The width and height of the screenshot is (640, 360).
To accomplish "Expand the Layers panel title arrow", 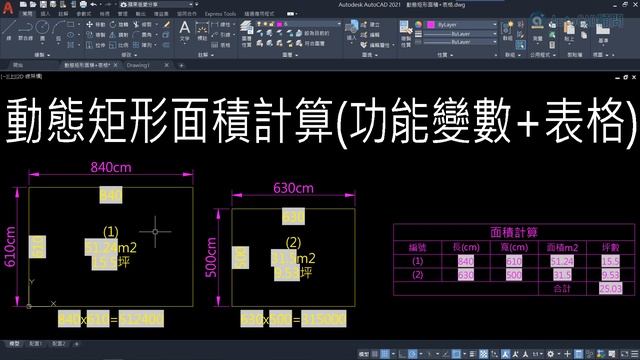I will (x=296, y=55).
